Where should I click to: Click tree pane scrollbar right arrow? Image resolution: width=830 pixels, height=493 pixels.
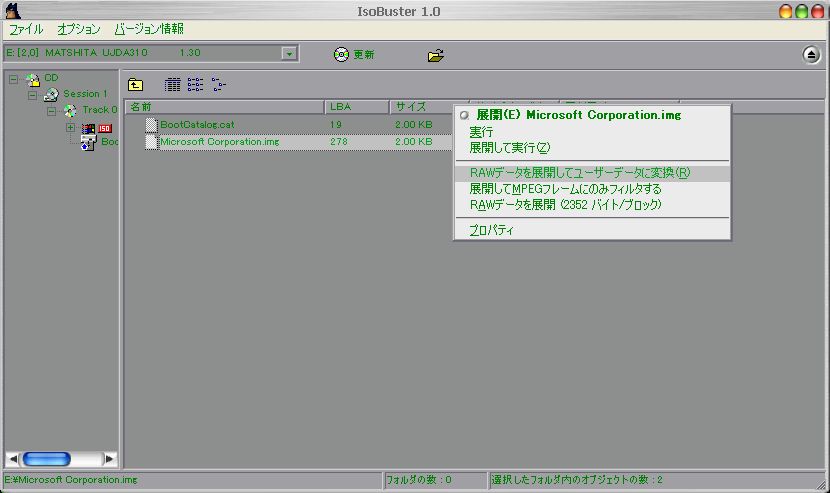click(110, 459)
